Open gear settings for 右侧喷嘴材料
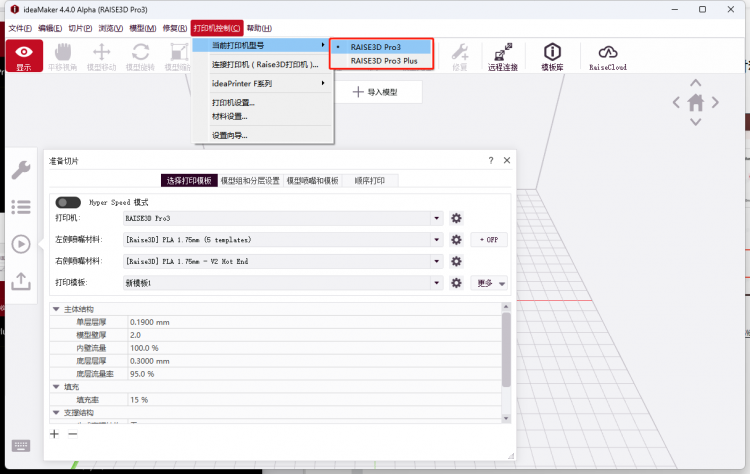The width and height of the screenshot is (750, 474). (x=456, y=261)
